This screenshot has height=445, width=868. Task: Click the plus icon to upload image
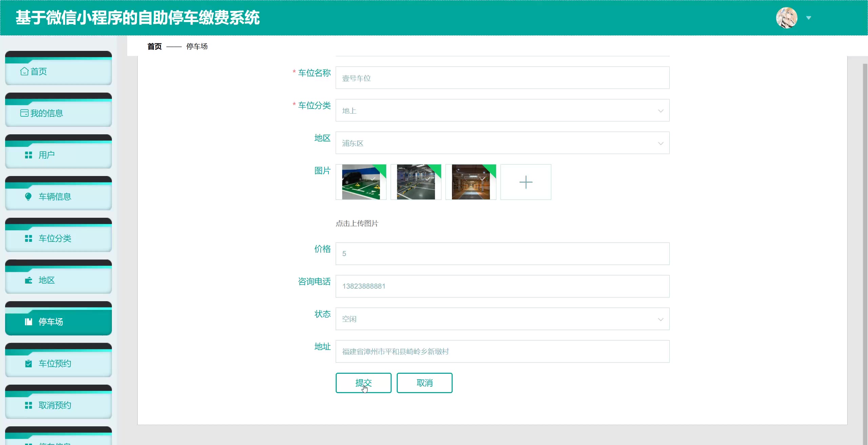point(526,182)
